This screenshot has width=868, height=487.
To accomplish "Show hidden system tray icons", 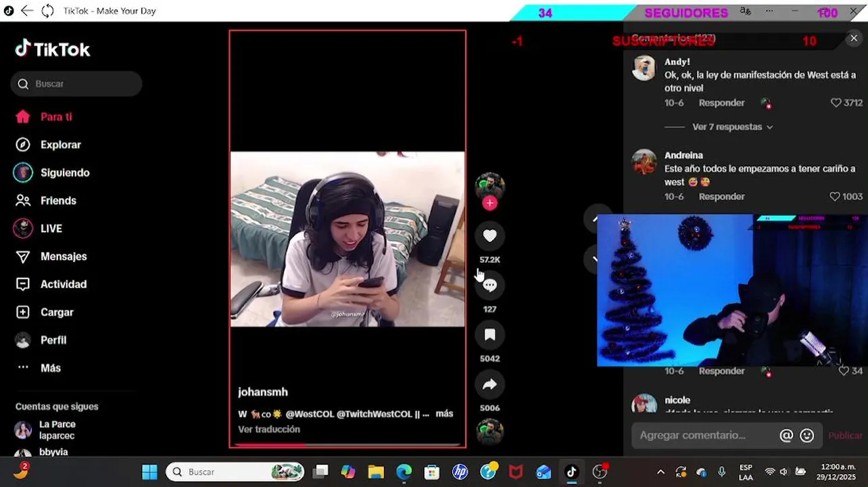I will (660, 472).
